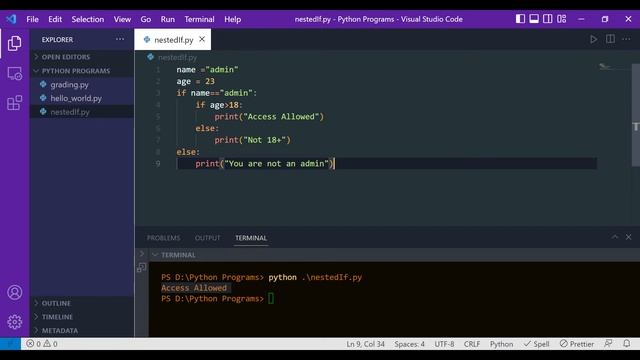
Task: Switch to the Problems panel tab
Action: (163, 238)
